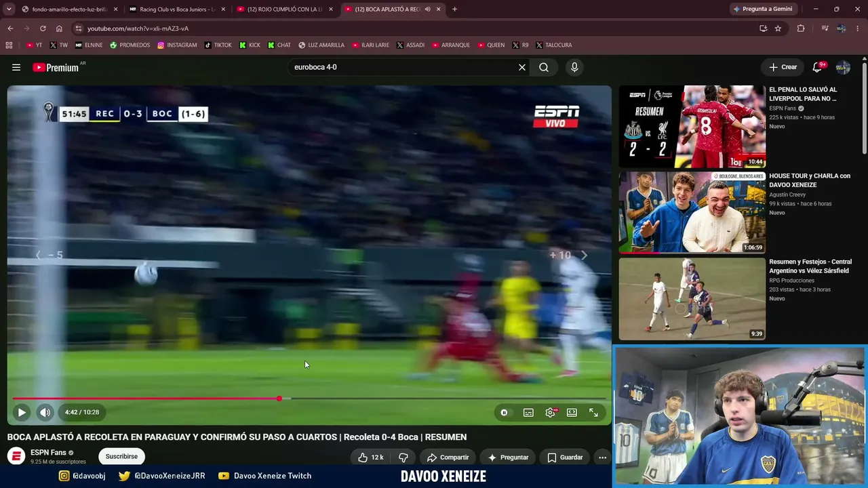Viewport: 868px width, 488px height.
Task: Click the address bar URL
Action: (138, 28)
